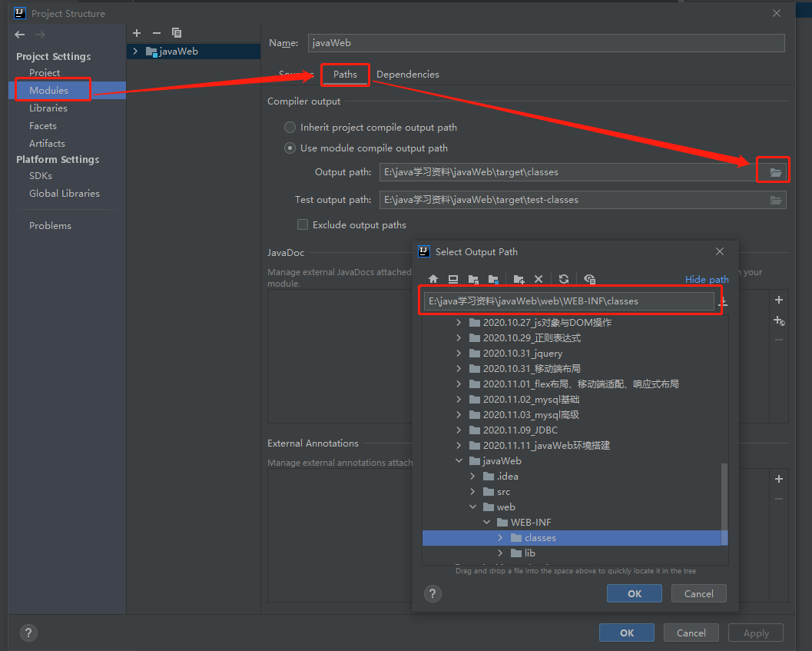The width and height of the screenshot is (812, 651).
Task: Collapse the WEB-INF folder in the tree
Action: pyautogui.click(x=486, y=522)
